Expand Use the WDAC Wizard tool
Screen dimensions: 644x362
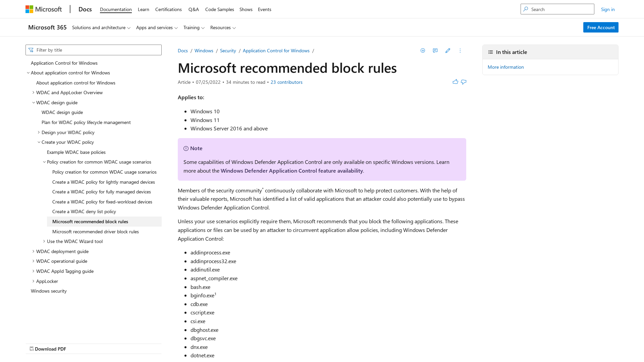coord(44,241)
